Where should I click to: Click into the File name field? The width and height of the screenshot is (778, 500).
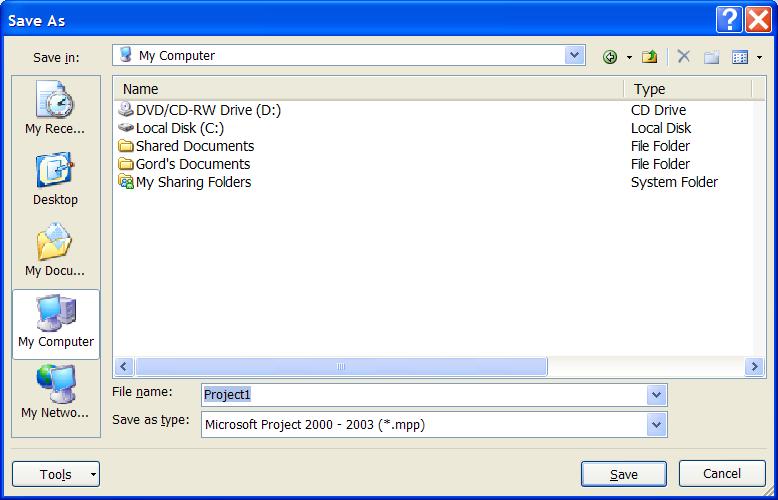coord(424,395)
